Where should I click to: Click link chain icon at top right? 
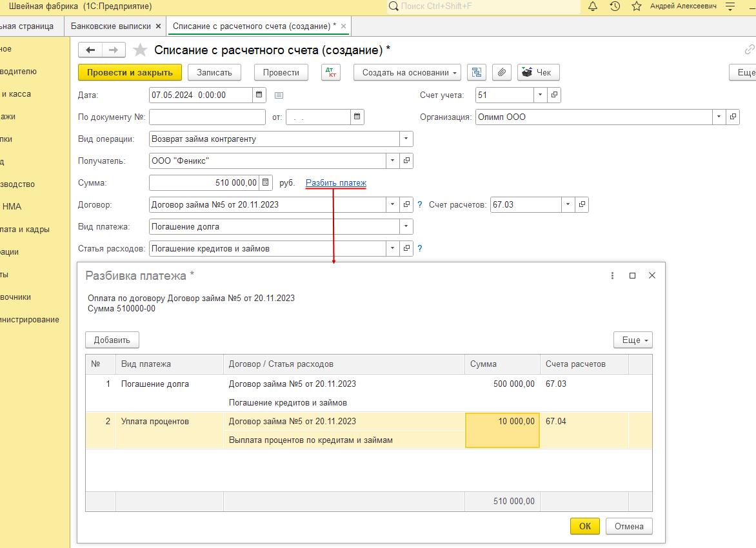pos(750,49)
